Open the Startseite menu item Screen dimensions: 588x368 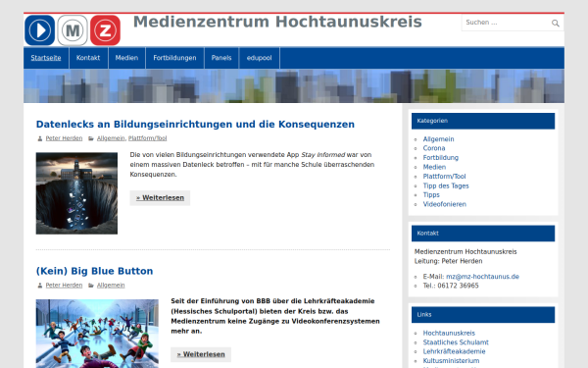point(46,58)
